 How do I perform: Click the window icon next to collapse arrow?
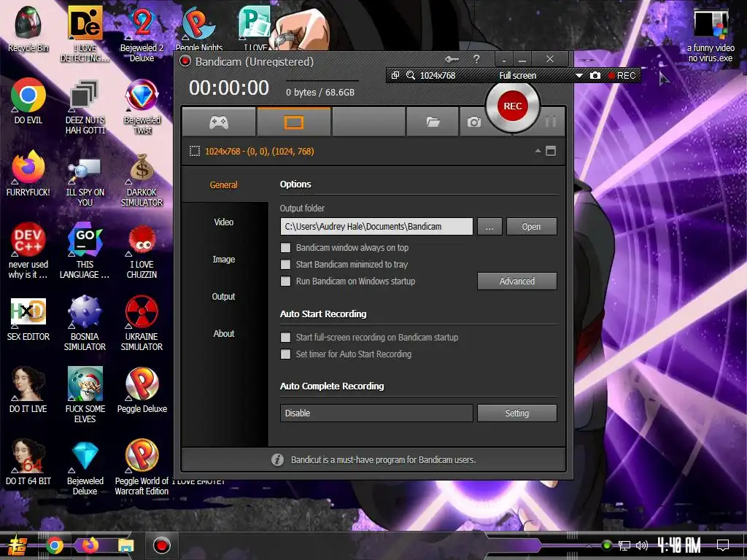point(551,151)
